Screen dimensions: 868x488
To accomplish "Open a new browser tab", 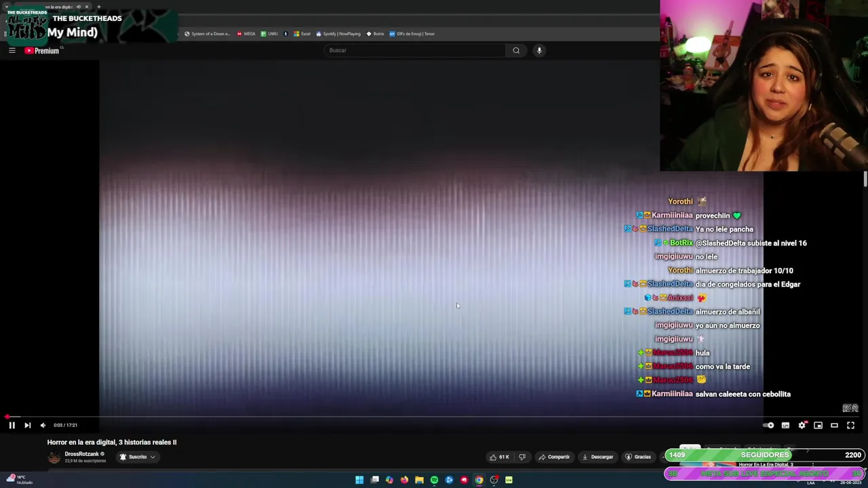I will [x=99, y=7].
